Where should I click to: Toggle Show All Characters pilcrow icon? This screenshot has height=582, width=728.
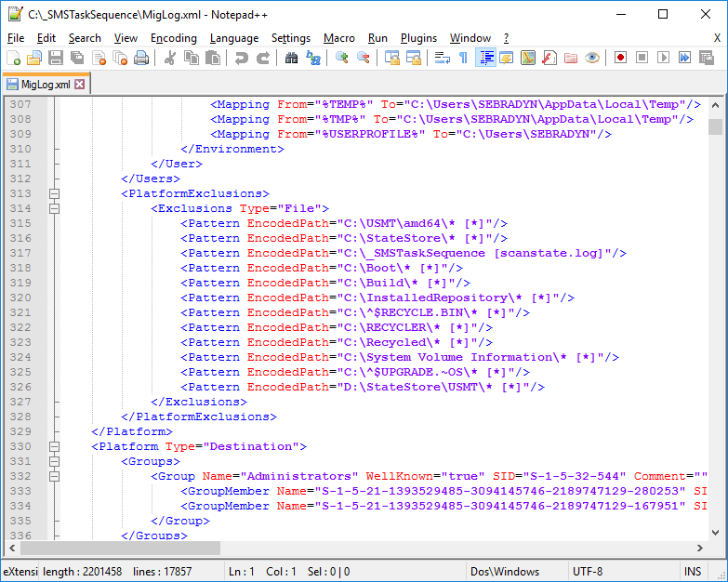point(463,58)
